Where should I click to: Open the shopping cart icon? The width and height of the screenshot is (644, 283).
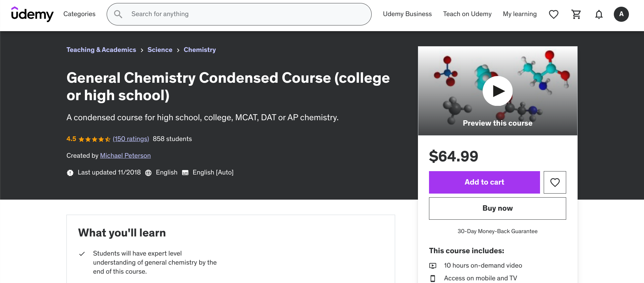point(576,14)
